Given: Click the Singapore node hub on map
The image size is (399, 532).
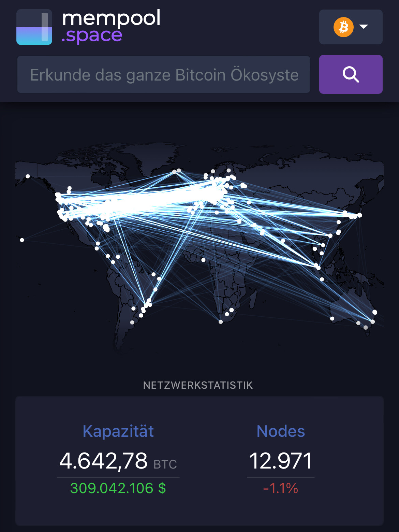Looking at the screenshot, I should (x=317, y=266).
